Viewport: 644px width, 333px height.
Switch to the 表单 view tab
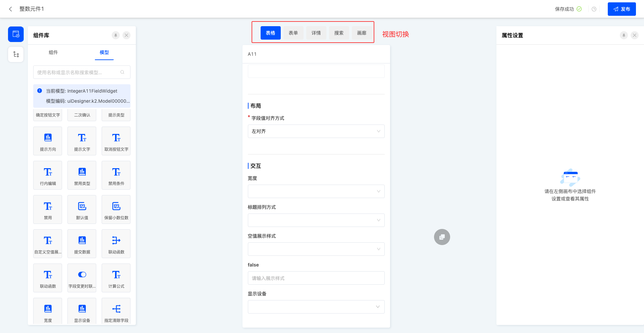pyautogui.click(x=293, y=33)
